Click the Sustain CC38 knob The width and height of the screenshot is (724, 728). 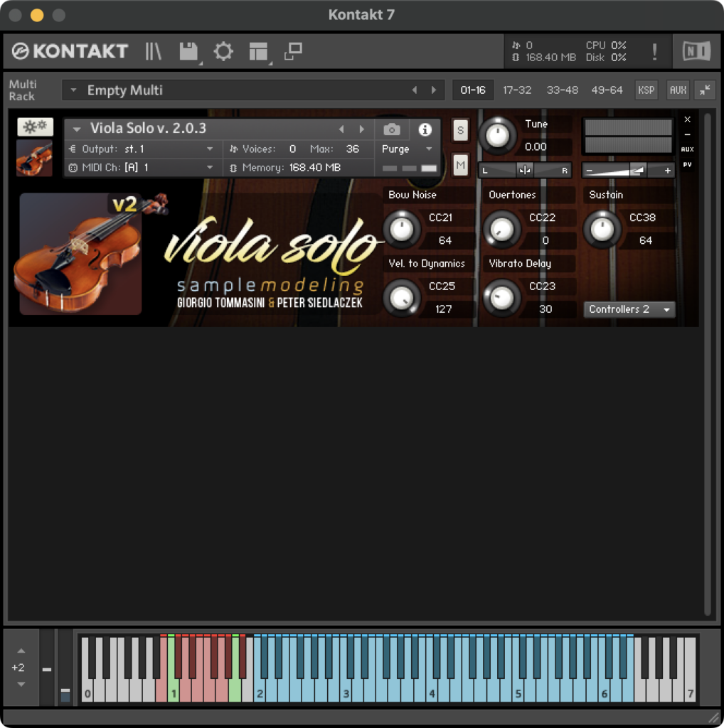(x=602, y=229)
